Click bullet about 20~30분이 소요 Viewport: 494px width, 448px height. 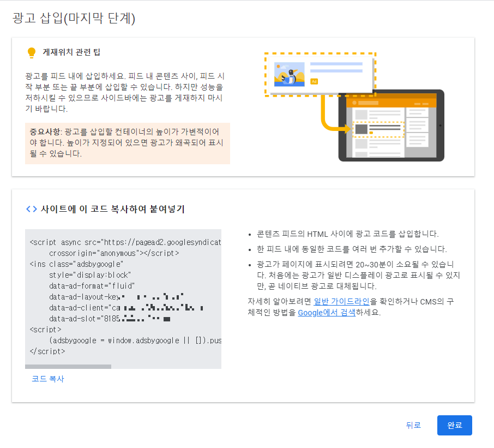(359, 275)
